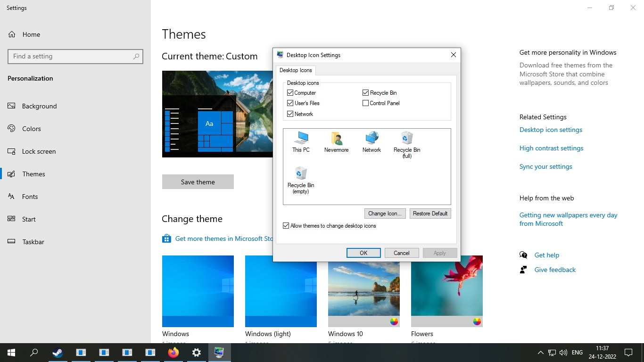This screenshot has width=644, height=362.
Task: Uncheck the Recycle Bin checkbox
Action: tap(365, 93)
